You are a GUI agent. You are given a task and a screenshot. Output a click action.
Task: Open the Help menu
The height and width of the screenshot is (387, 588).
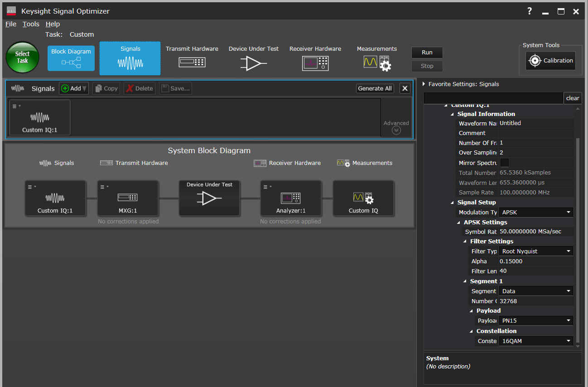click(x=53, y=24)
